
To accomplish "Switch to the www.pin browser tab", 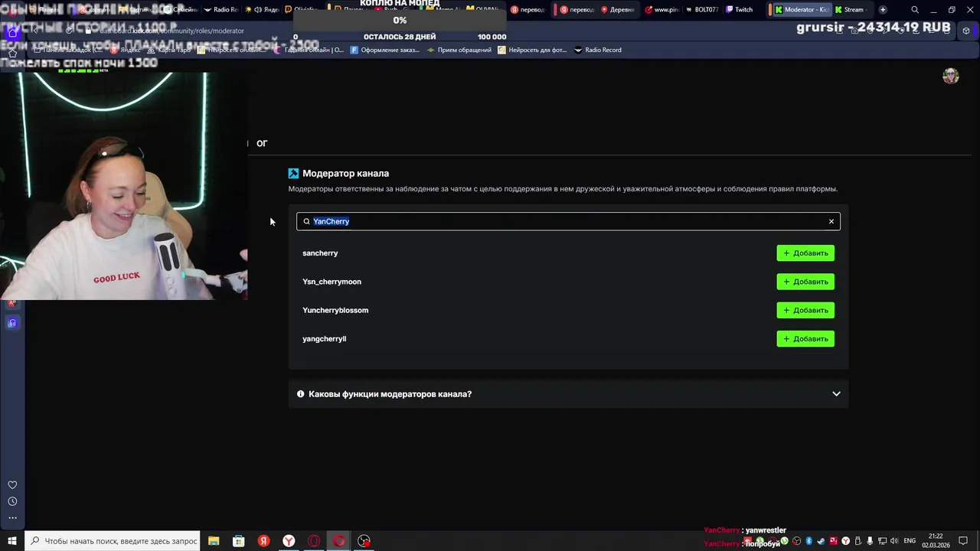I will pyautogui.click(x=662, y=10).
